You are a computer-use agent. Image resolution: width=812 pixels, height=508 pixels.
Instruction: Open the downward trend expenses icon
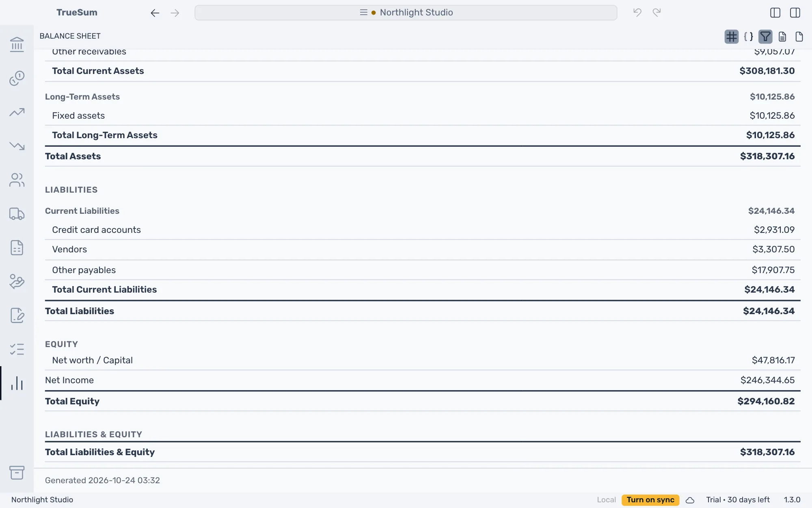[x=17, y=146]
